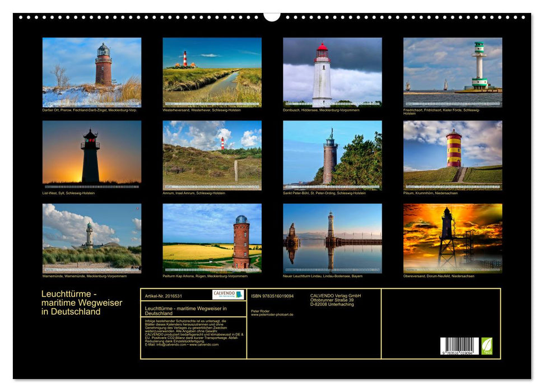Expand the CALVENDO Verlag GmbH address block
Image resolution: width=544 pixels, height=392 pixels.
pyautogui.click(x=336, y=298)
